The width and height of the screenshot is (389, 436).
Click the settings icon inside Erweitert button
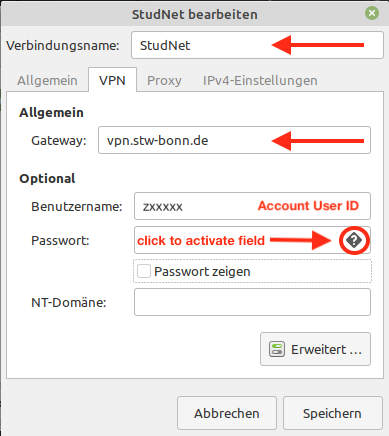(277, 349)
